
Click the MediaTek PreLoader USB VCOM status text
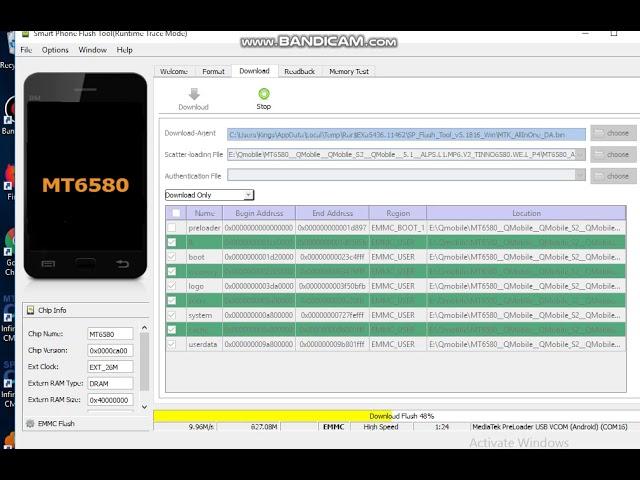pos(550,427)
